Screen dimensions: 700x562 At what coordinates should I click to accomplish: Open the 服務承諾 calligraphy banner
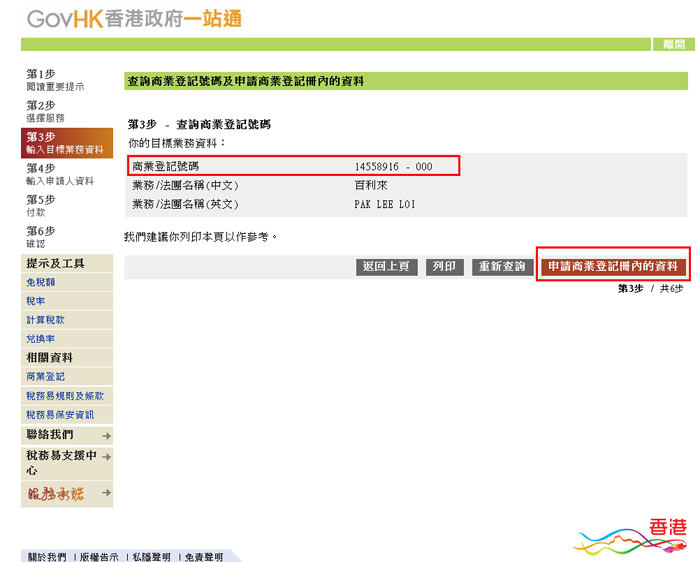pos(56,494)
